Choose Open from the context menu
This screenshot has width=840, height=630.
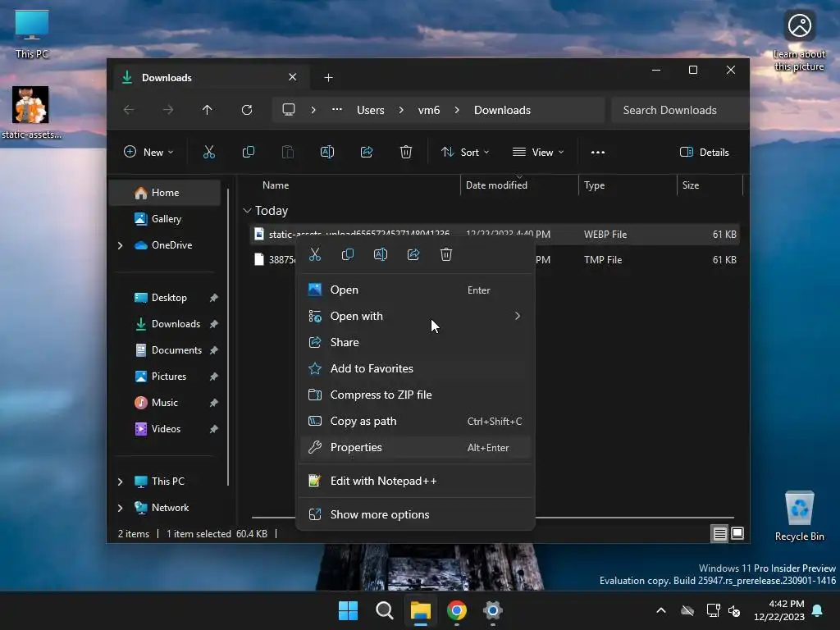point(416,290)
